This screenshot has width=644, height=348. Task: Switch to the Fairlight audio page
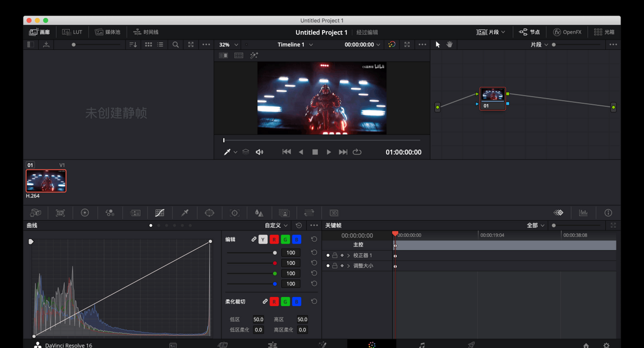(422, 346)
